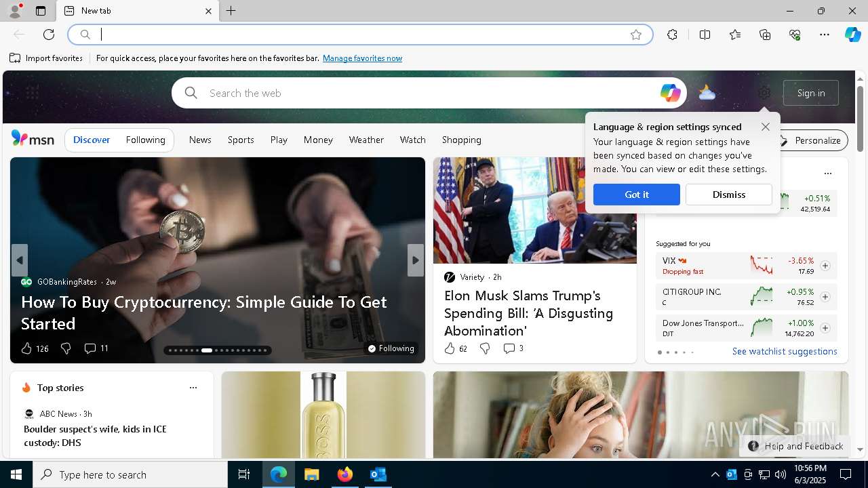Close the language settings synced popup
Image resolution: width=868 pixels, height=488 pixels.
[x=765, y=127]
